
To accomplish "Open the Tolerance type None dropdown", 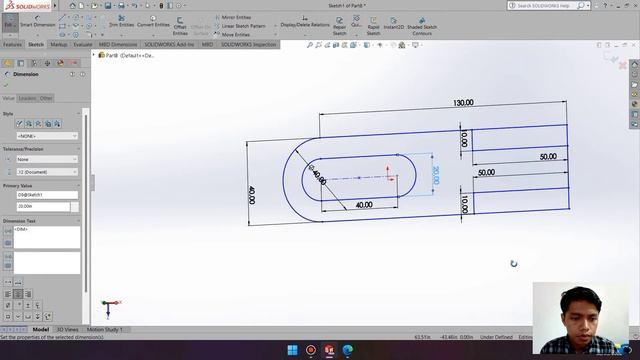I will click(x=47, y=160).
